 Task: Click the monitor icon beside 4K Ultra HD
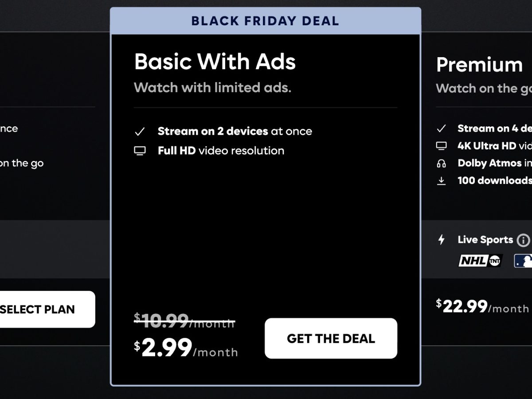[x=441, y=146]
